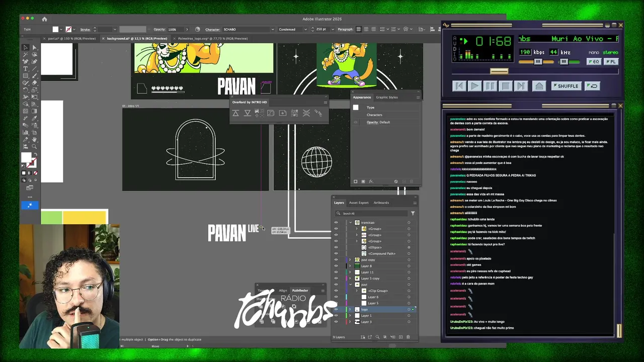Select the Direct Selection tool
This screenshot has height=362, width=644.
pyautogui.click(x=35, y=47)
